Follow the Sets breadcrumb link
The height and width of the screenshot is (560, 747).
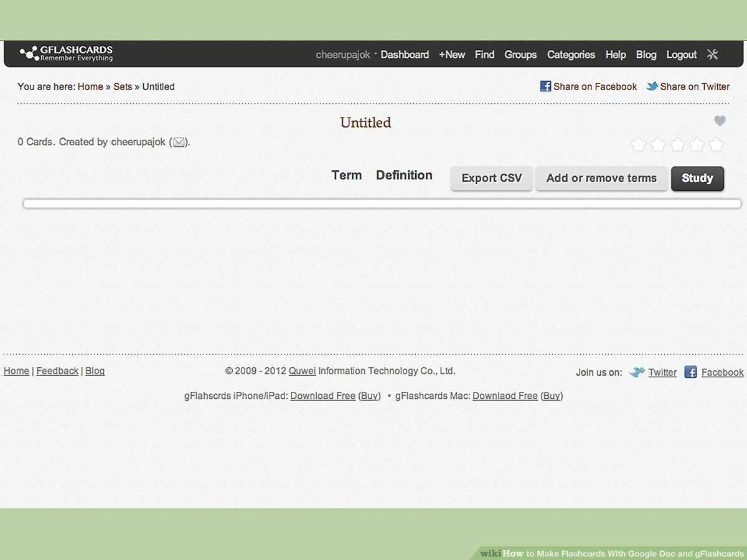[x=123, y=86]
